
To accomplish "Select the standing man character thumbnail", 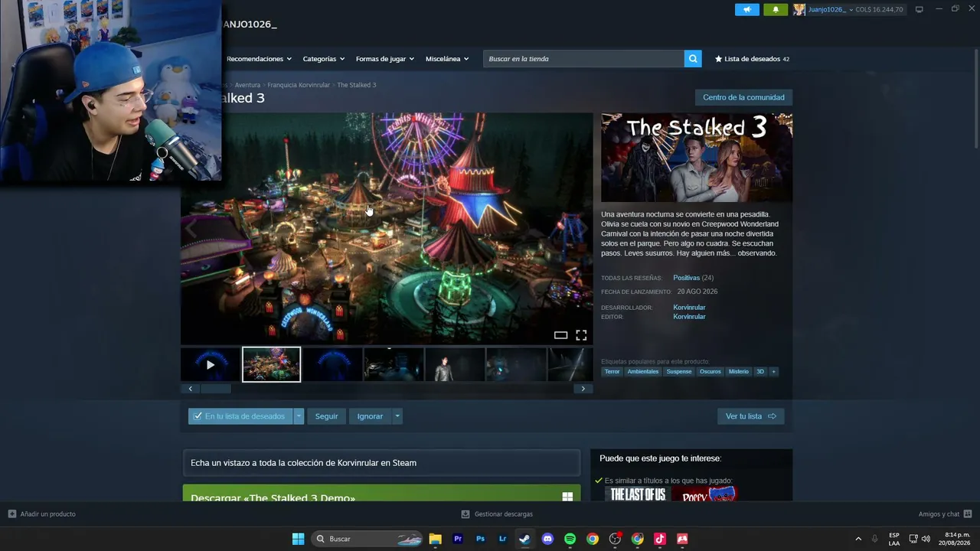I will [455, 365].
